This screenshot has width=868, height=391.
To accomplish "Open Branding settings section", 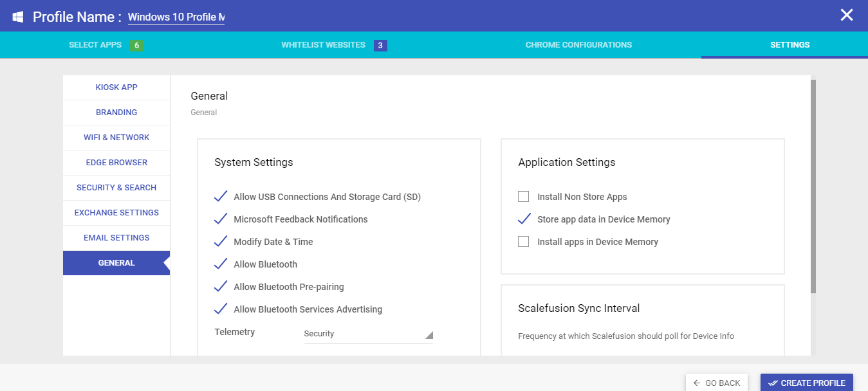I will [116, 113].
